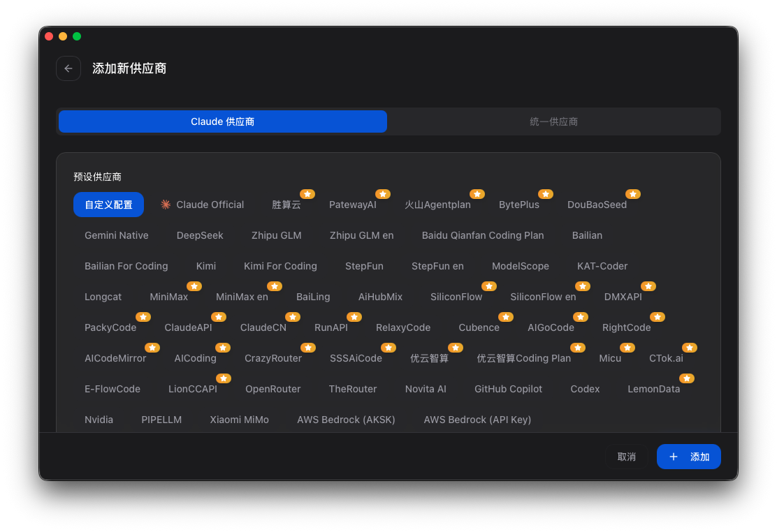Screen dimensions: 777x532
Task: Pick the RightCode provider
Action: pos(626,327)
